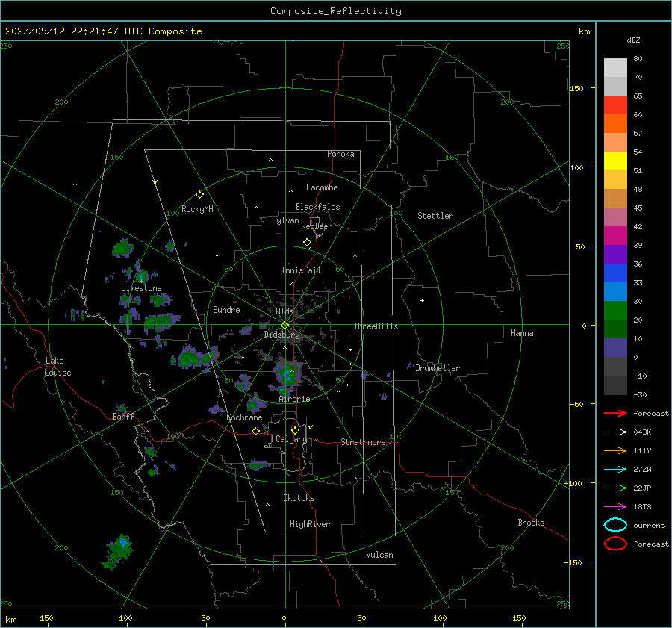The image size is (672, 628).
Task: Click the green echo cluster west of Sundre
Action: [x=161, y=321]
